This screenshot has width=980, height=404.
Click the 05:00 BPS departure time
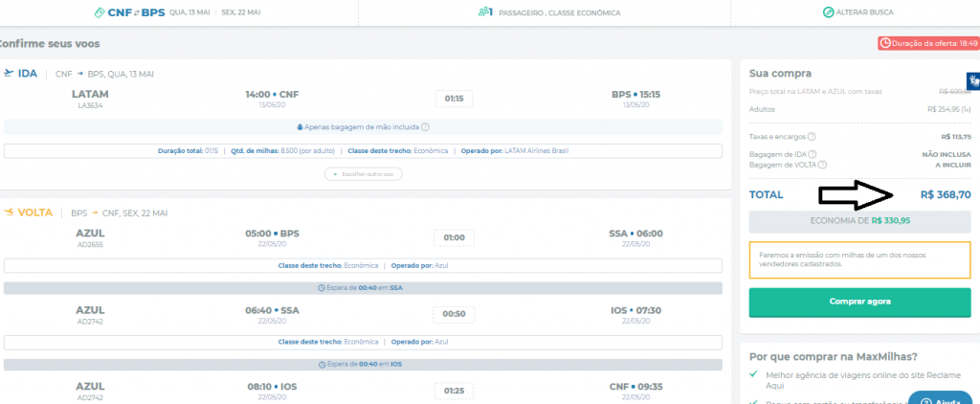[x=273, y=234]
